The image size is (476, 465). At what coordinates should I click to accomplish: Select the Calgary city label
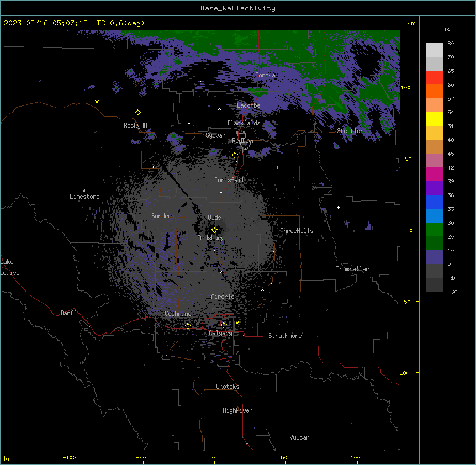(x=221, y=333)
